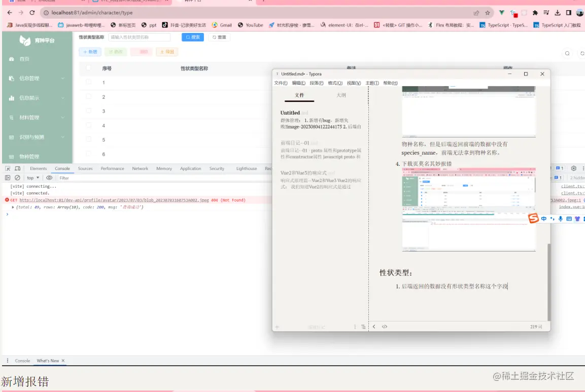Screen dimensions: 585x392
Task: Focus the console Filter input
Action: tap(164, 178)
